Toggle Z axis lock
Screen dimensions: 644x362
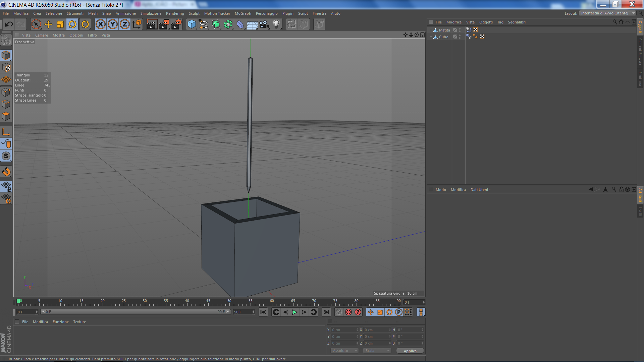(x=125, y=24)
